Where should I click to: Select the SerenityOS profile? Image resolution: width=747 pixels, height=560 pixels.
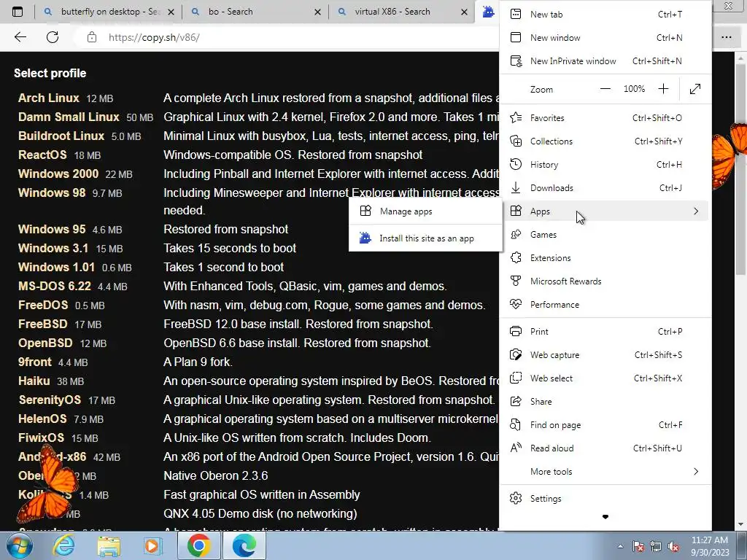point(50,400)
